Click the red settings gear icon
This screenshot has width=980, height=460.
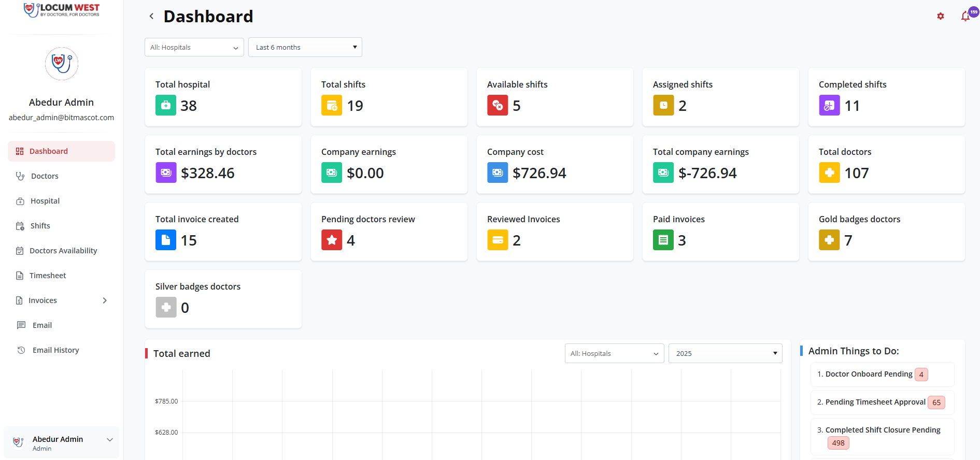click(x=940, y=17)
